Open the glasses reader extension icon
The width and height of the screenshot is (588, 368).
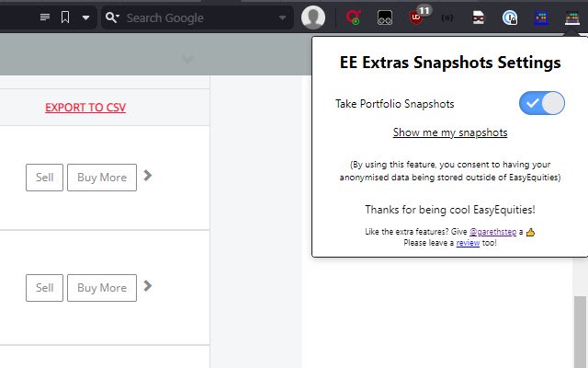point(385,17)
